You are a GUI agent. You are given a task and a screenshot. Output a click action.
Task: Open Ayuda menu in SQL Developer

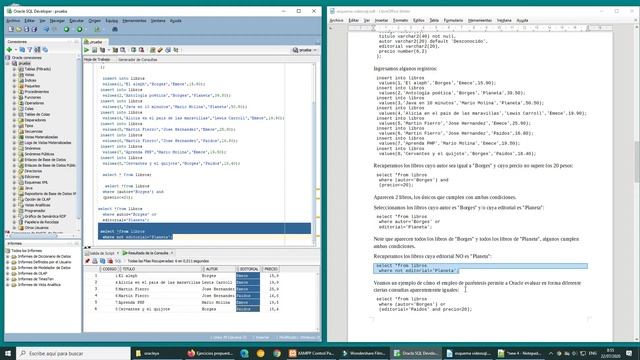coord(176,20)
